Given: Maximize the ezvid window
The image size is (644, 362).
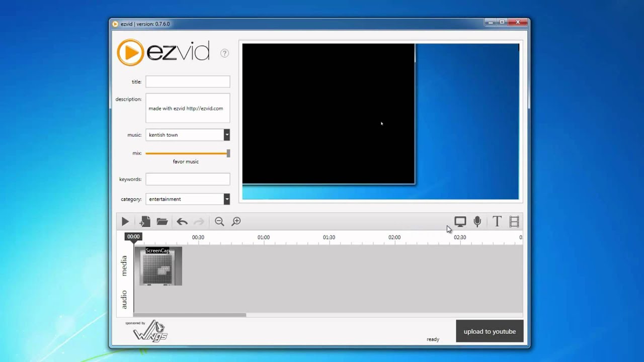Looking at the screenshot, I should click(x=502, y=22).
